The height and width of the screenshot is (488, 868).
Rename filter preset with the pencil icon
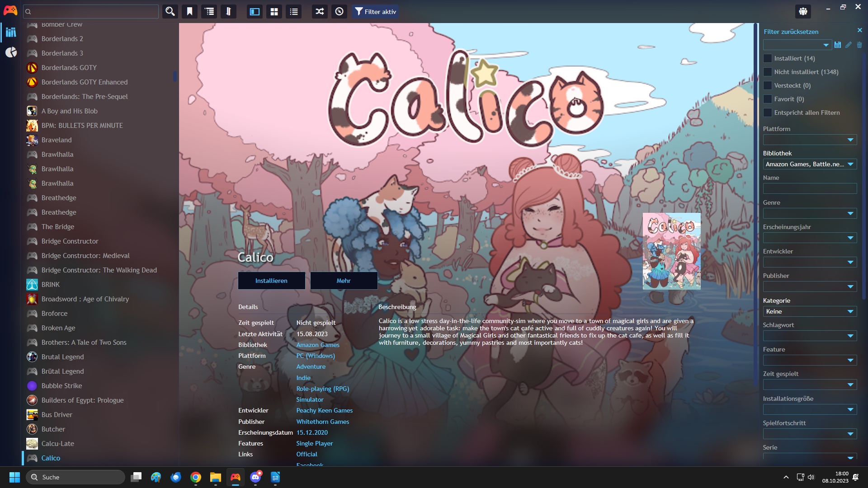849,45
